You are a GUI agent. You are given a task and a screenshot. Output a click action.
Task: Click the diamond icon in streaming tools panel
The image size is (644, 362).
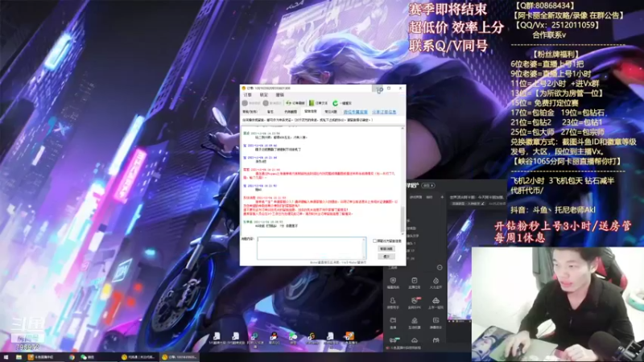click(x=436, y=282)
